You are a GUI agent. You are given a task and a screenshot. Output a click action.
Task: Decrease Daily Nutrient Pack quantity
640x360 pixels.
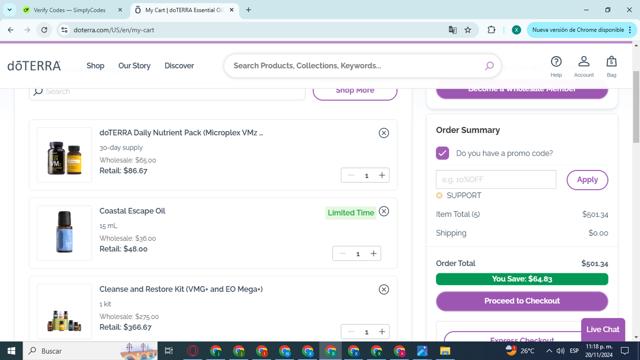(x=351, y=176)
